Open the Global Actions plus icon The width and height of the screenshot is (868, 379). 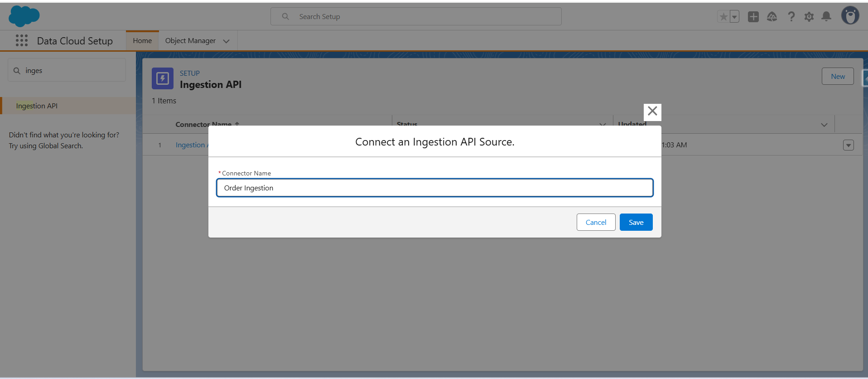[753, 17]
